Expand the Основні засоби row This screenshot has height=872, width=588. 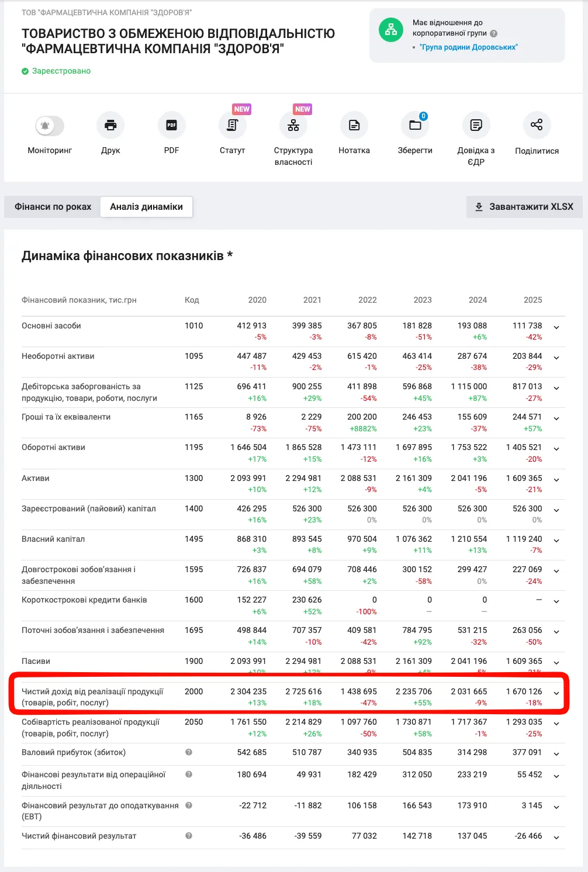pyautogui.click(x=556, y=327)
